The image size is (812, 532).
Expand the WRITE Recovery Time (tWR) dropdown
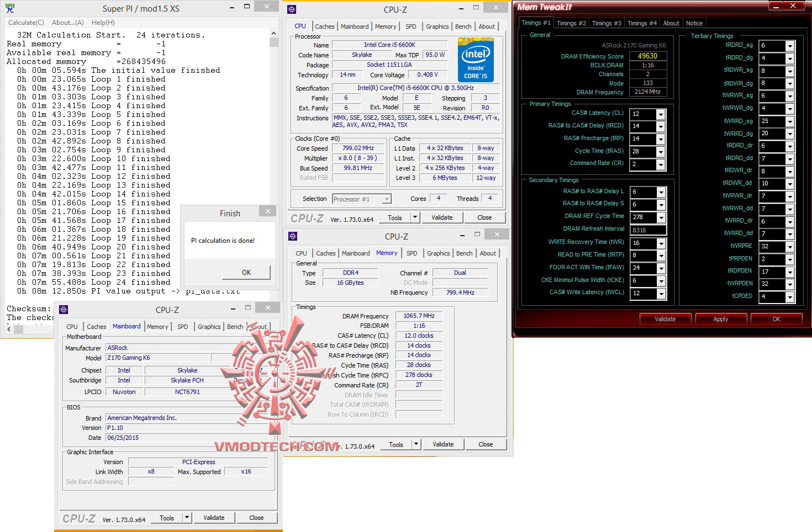661,244
